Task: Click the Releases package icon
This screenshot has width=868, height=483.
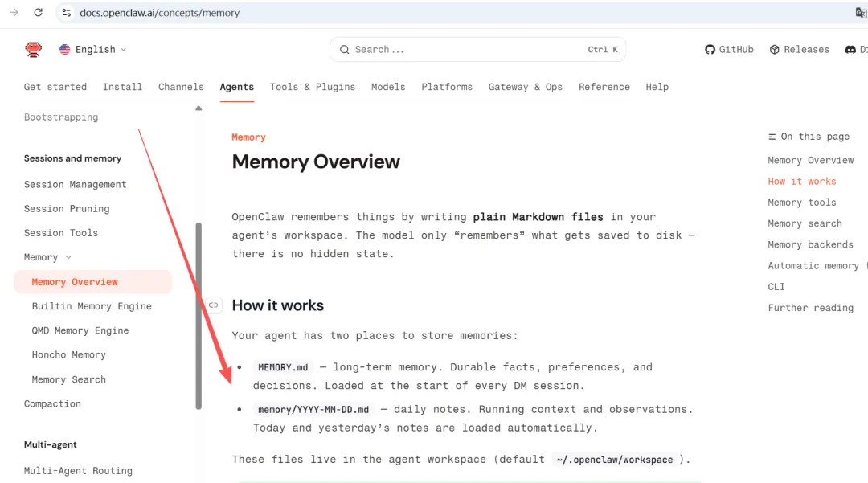Action: (x=775, y=50)
